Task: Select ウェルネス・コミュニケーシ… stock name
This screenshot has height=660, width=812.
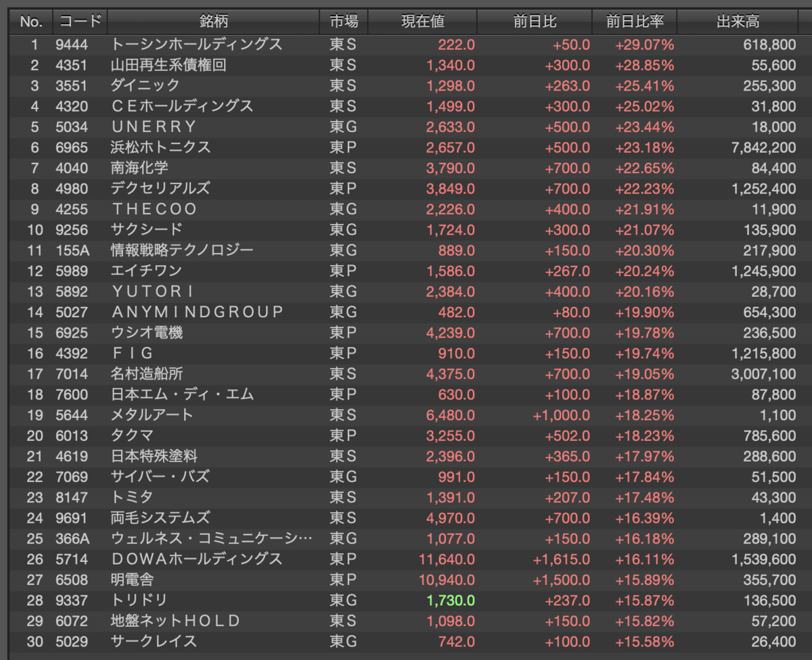Action: pos(212,538)
